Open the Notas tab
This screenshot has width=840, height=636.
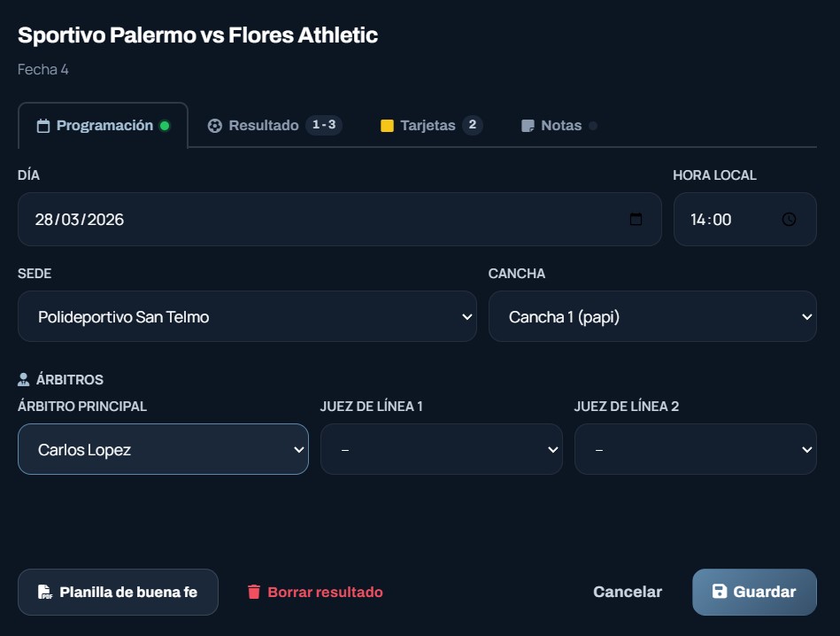pos(559,126)
